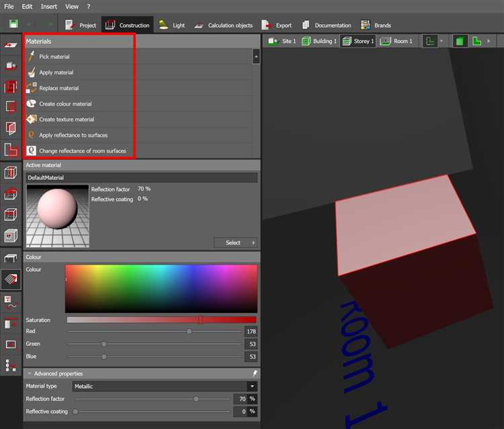This screenshot has height=429, width=504.
Task: Click the green Save icon in toolbar
Action: click(x=13, y=23)
